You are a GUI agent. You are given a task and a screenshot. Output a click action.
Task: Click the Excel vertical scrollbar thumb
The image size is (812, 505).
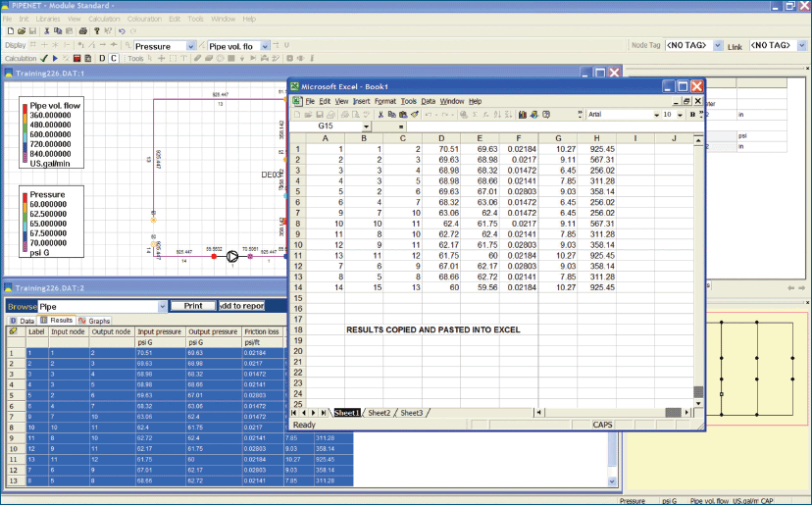[698, 391]
